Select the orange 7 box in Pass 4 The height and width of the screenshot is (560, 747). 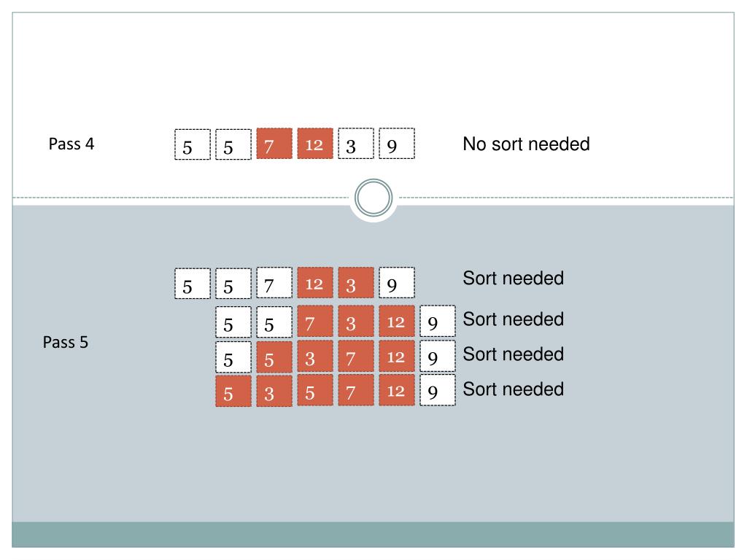[274, 144]
